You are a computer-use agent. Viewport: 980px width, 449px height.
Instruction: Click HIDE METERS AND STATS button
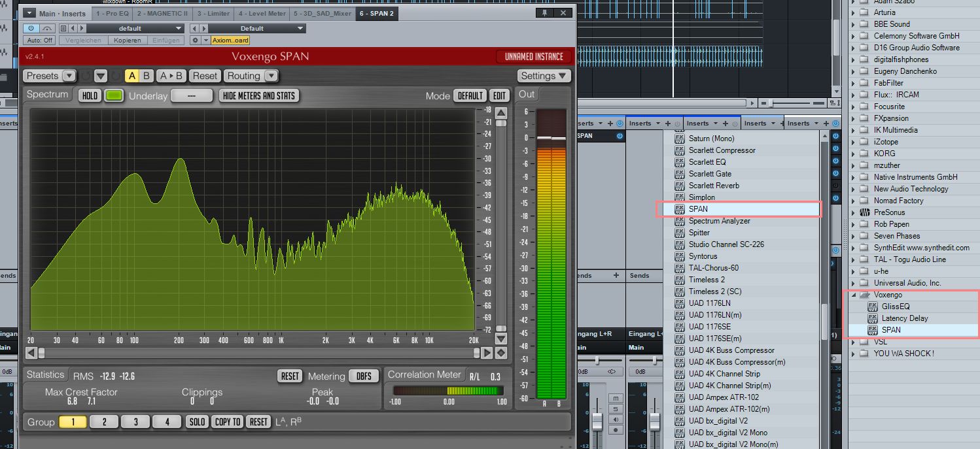[x=259, y=95]
